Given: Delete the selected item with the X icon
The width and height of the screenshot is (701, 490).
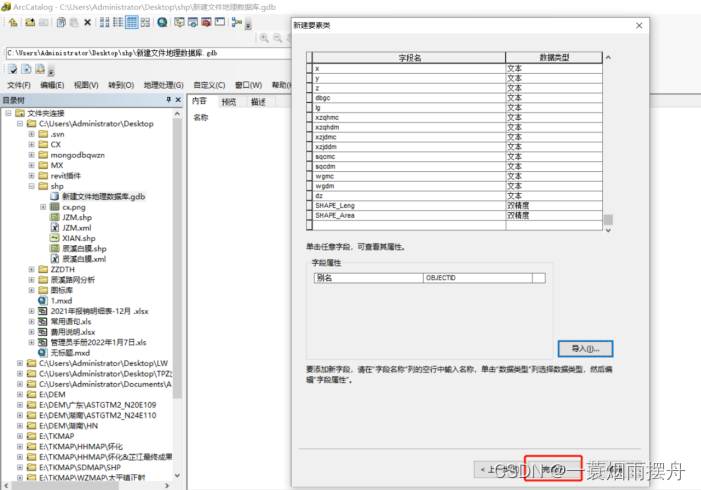Looking at the screenshot, I should tap(88, 22).
